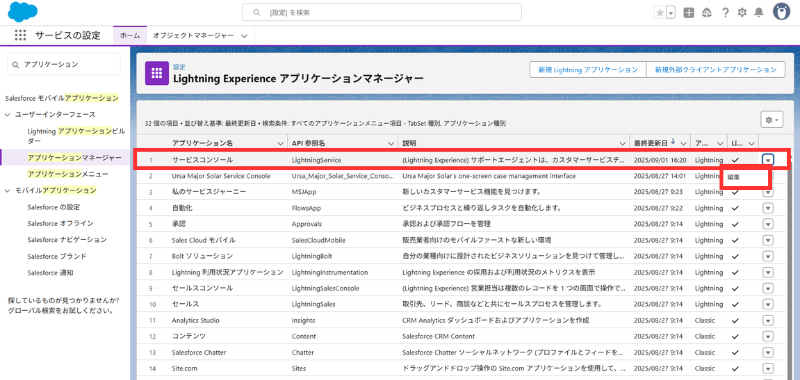Open the オブジェクトマネージャー tab
This screenshot has width=800, height=380.
[194, 35]
